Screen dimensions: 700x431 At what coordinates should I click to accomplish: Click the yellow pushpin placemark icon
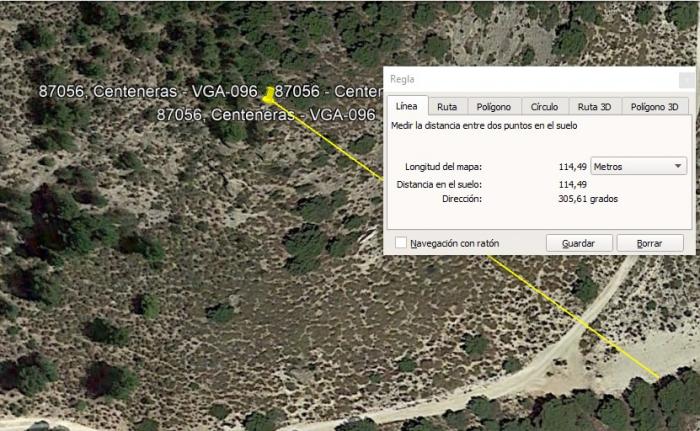point(269,95)
